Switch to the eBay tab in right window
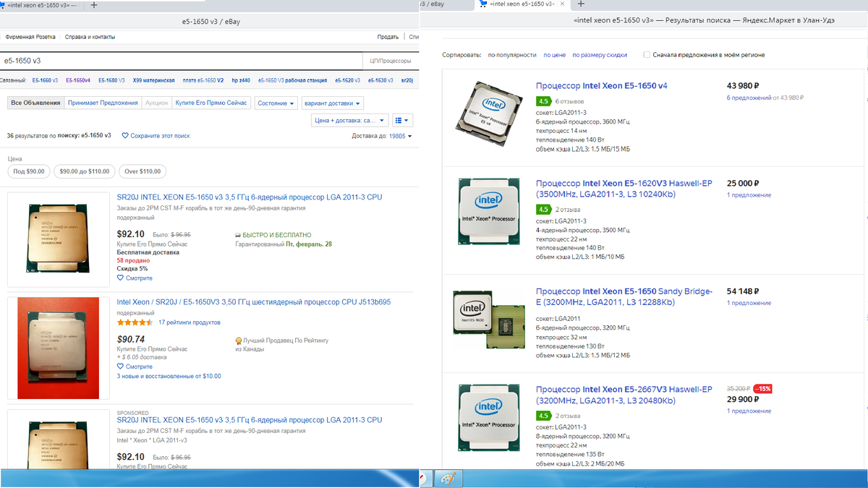This screenshot has width=868, height=488. (x=435, y=4)
